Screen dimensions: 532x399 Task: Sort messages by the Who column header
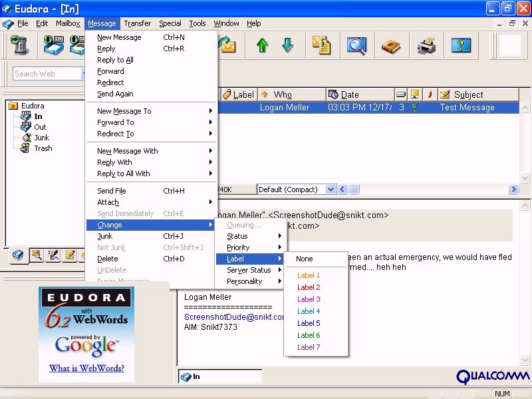click(292, 94)
